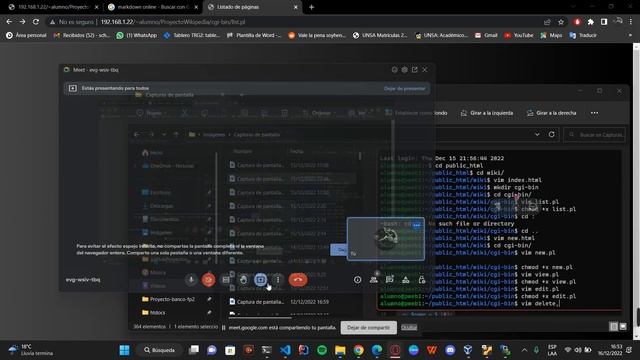Click Ocultar on sharing notification bar
The width and height of the screenshot is (640, 360).
tap(409, 327)
